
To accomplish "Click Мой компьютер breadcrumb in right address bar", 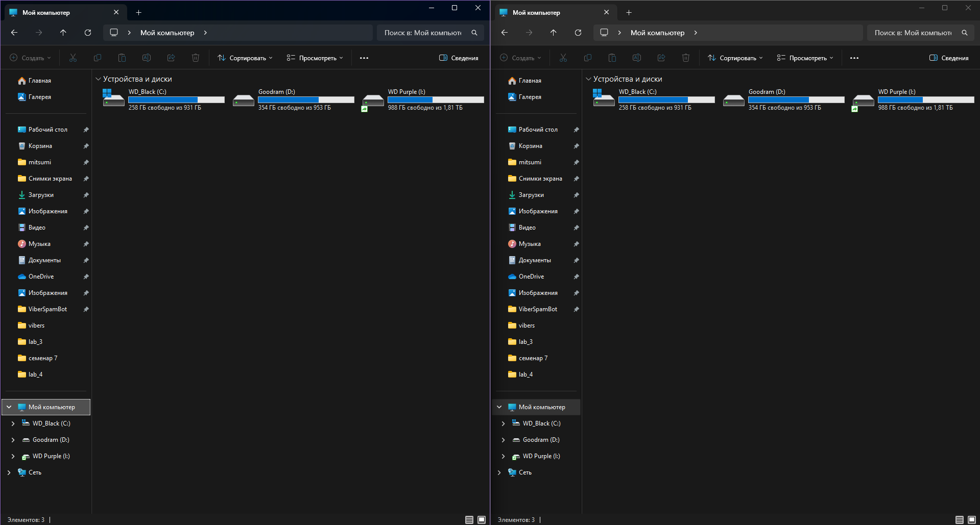I will click(658, 33).
